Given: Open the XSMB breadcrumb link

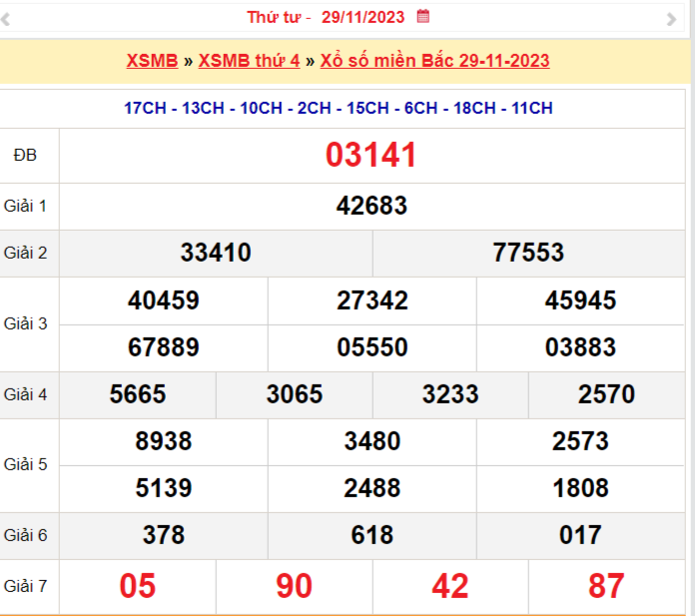Looking at the screenshot, I should point(151,61).
